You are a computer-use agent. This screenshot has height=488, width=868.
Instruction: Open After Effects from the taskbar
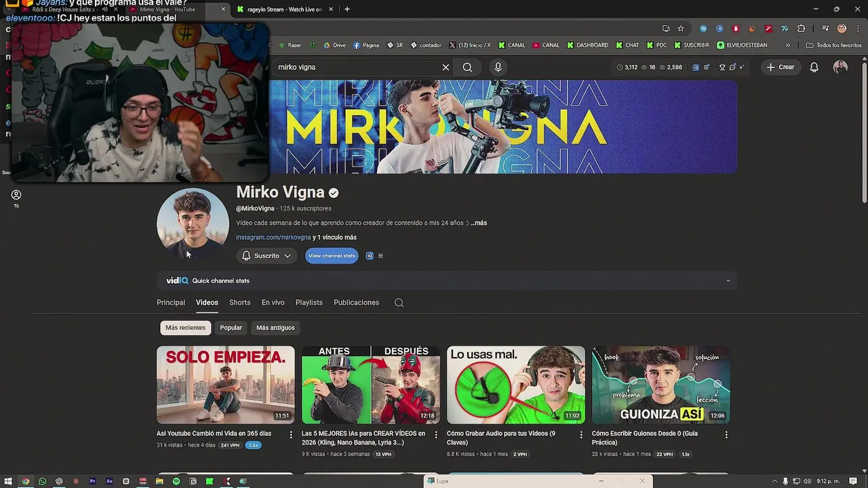(x=109, y=481)
